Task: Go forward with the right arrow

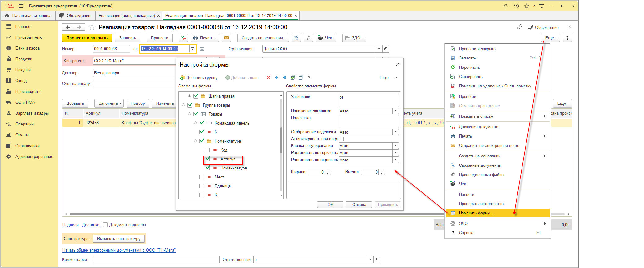Action: pyautogui.click(x=79, y=27)
